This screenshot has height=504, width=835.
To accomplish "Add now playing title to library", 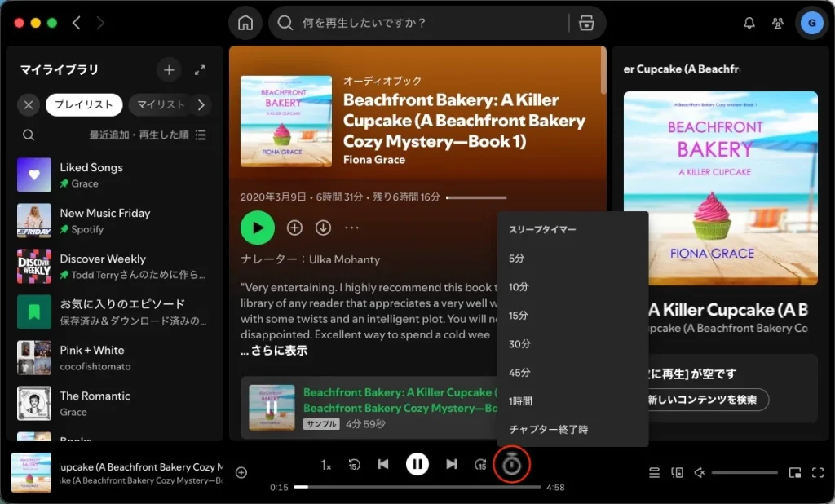I will point(241,472).
